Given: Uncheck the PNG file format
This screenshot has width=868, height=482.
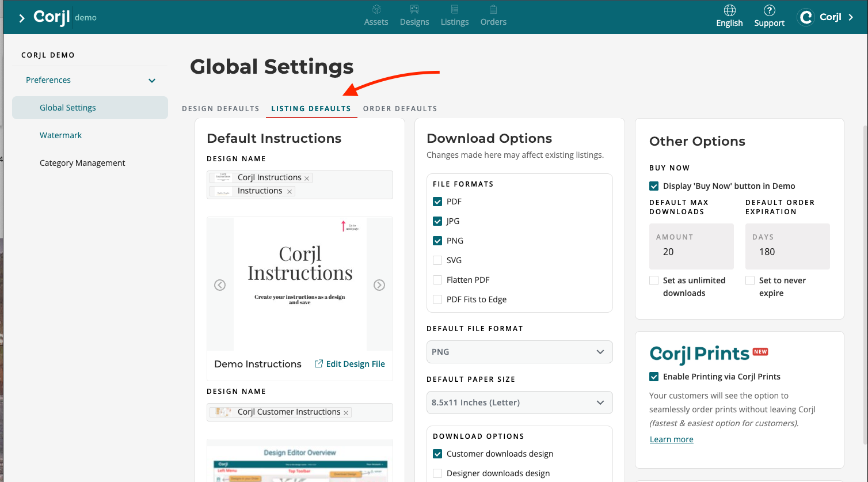Looking at the screenshot, I should (437, 241).
